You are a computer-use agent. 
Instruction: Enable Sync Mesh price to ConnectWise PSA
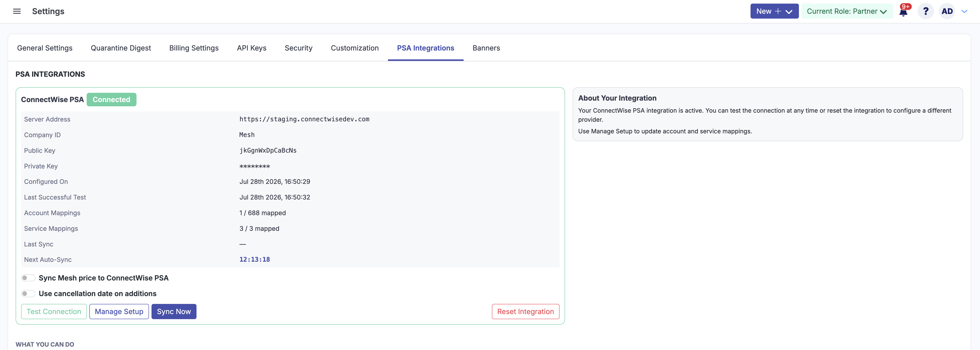click(28, 278)
